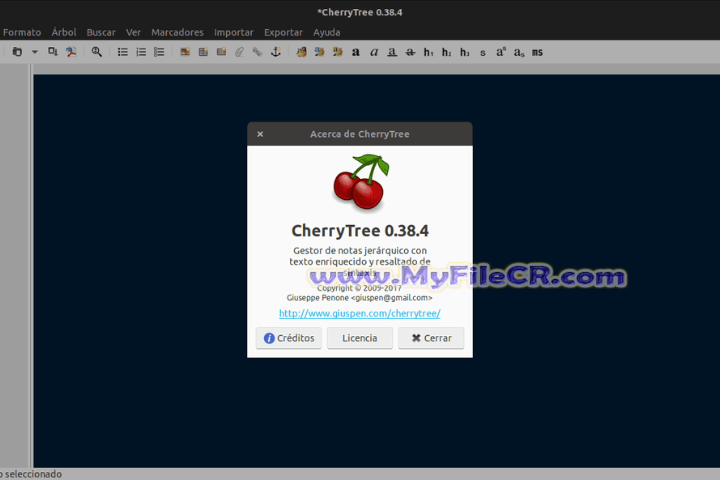
Task: Click the third color formatting icon
Action: (x=338, y=52)
